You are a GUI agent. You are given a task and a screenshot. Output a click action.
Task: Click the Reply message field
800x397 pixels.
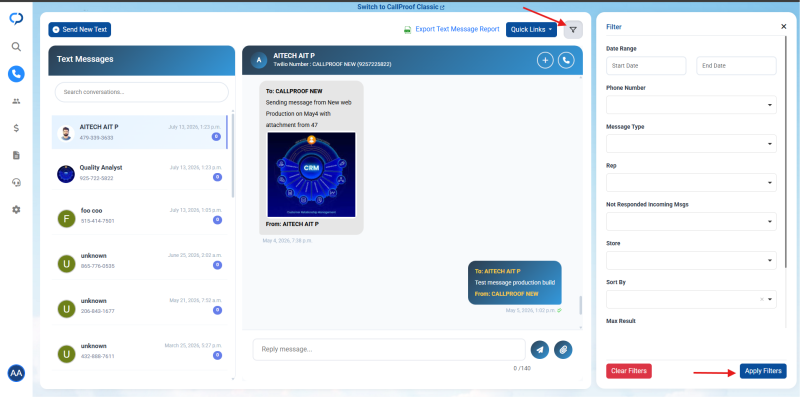389,350
